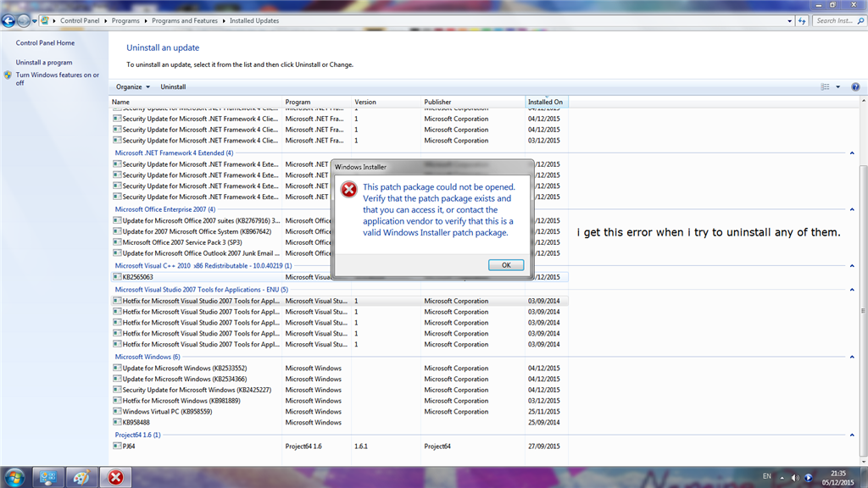Open the Windows Start button
The width and height of the screenshot is (868, 488).
tap(15, 478)
